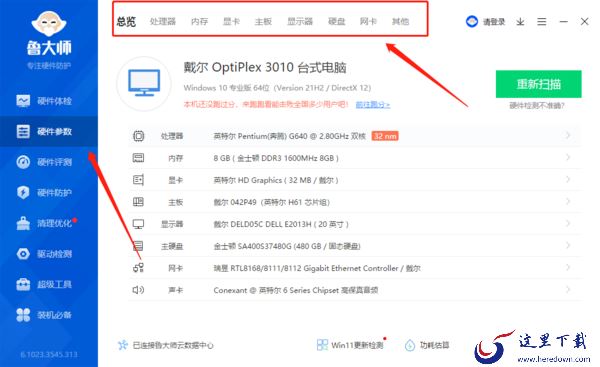Expand the RTL8168 network card row chevron
The width and height of the screenshot is (600, 367).
coord(568,267)
